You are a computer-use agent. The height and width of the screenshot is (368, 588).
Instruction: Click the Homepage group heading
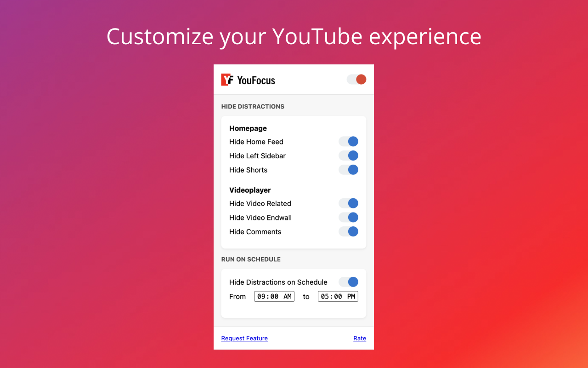248,128
